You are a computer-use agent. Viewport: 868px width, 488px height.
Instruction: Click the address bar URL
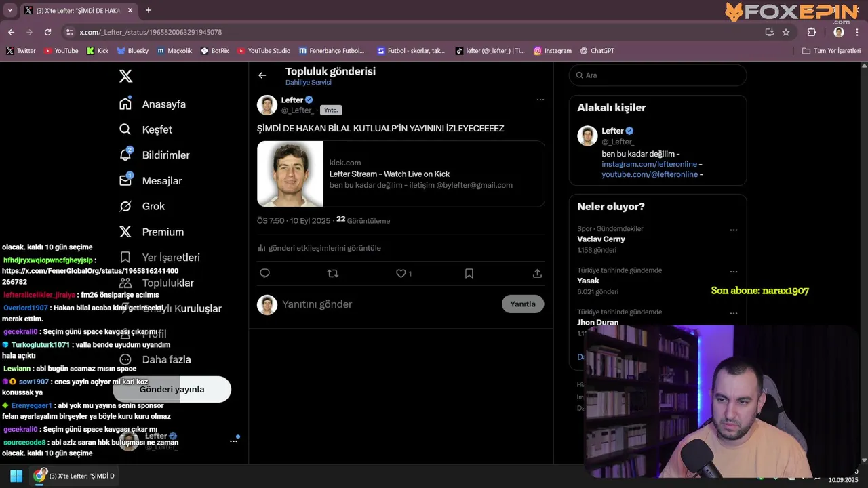(151, 32)
